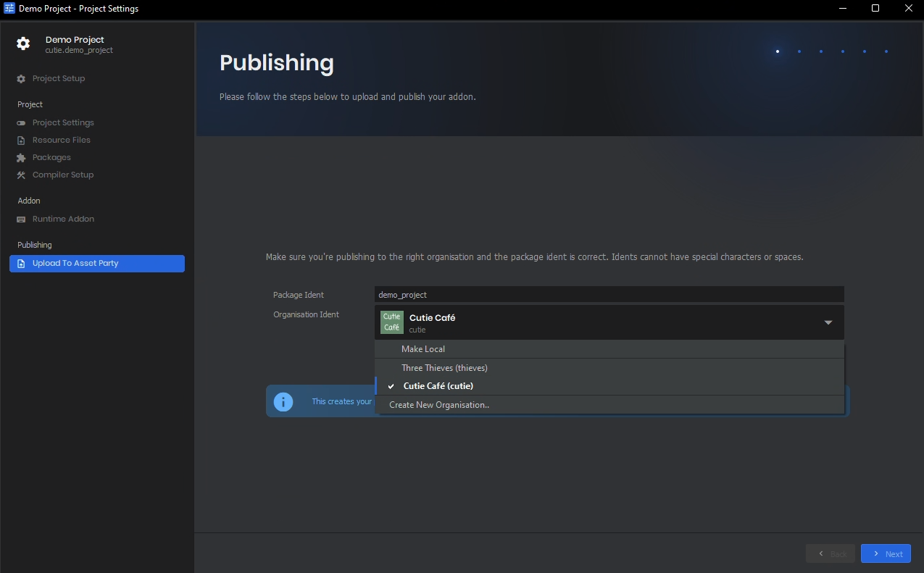Click the Project Setup gear icon
Screen dimensions: 924x573
tap(21, 79)
